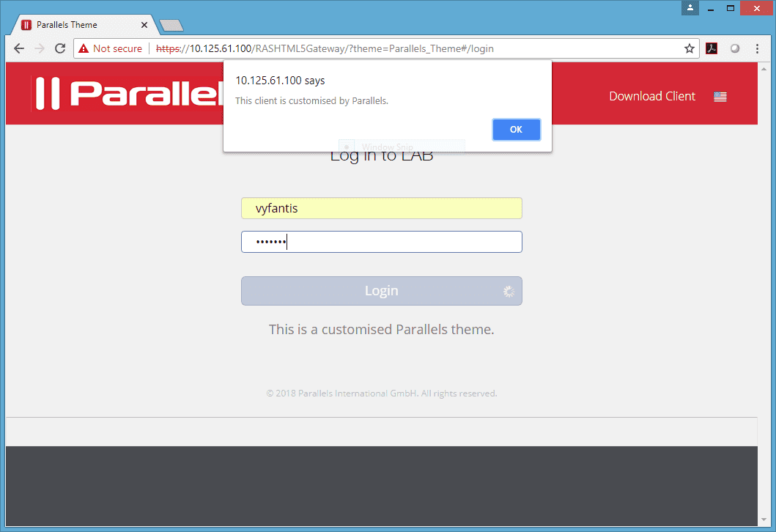This screenshot has height=532, width=776.
Task: Click the dialog title "10.125.61.100 says"
Action: point(280,81)
